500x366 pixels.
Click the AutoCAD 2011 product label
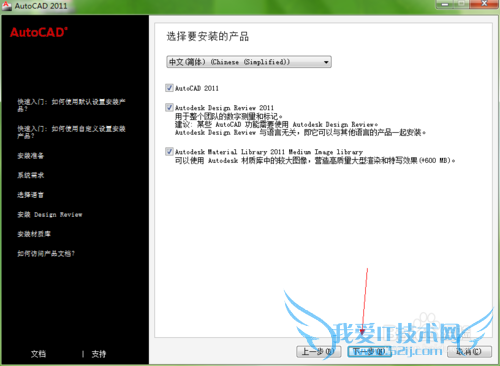click(x=197, y=88)
